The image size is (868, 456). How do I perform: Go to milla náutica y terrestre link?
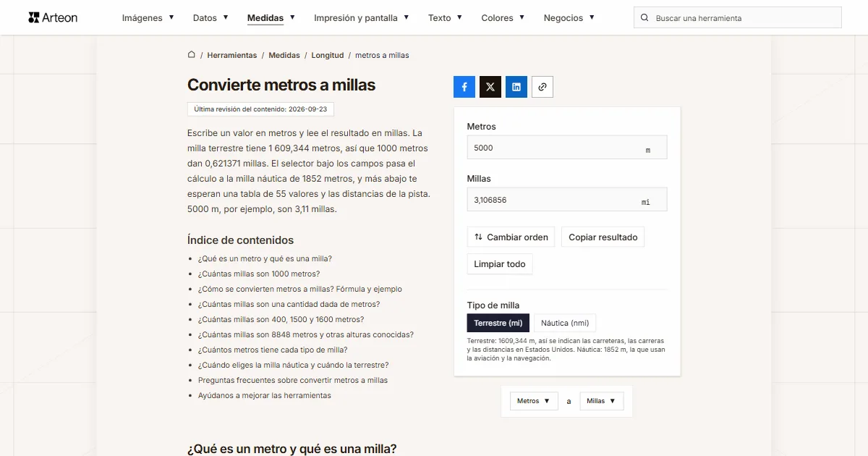click(x=293, y=365)
